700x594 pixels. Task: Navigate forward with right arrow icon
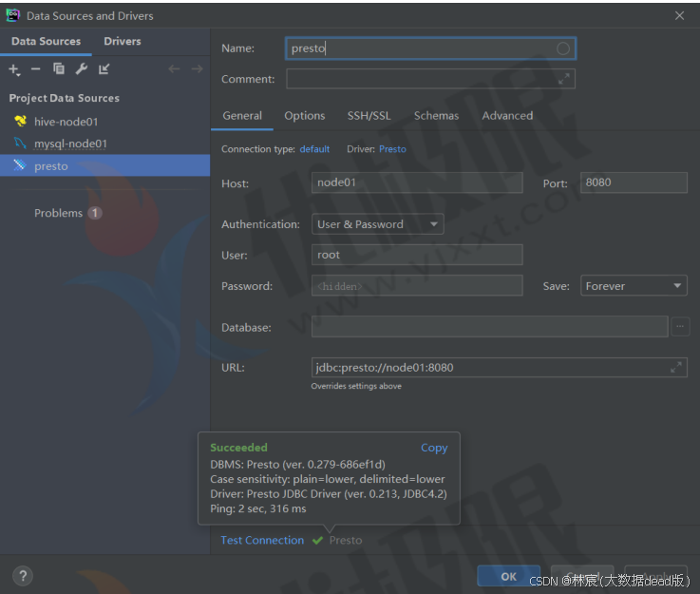pos(197,68)
